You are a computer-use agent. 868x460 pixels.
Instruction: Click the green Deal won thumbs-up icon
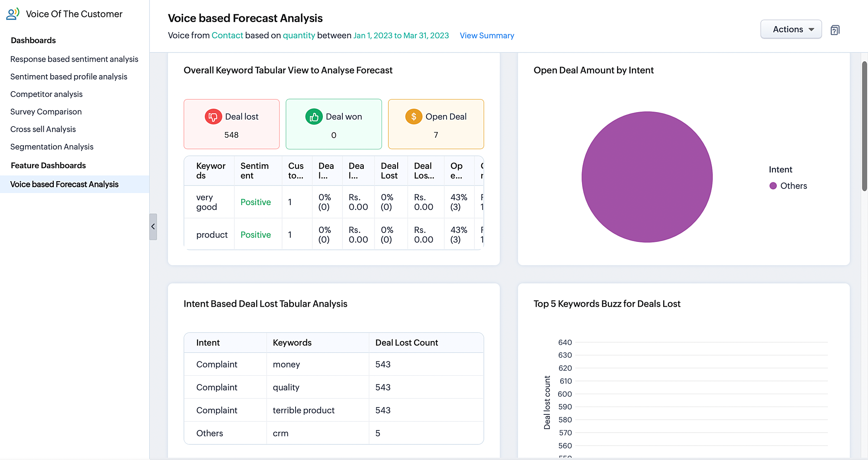click(314, 116)
